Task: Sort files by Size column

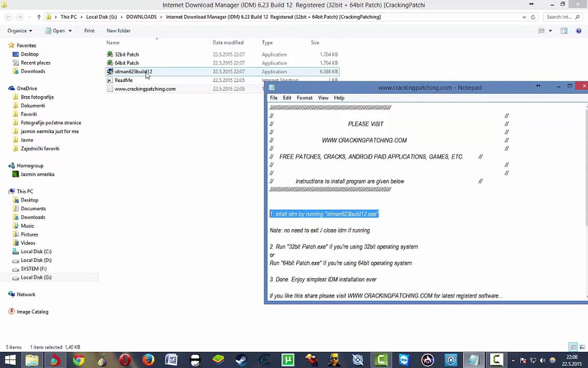Action: [x=324, y=43]
